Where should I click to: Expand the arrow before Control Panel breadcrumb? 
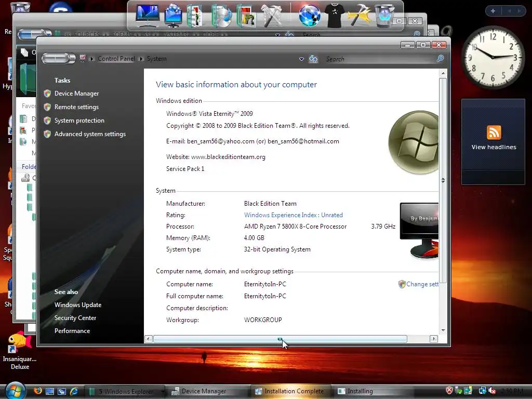[x=92, y=59]
